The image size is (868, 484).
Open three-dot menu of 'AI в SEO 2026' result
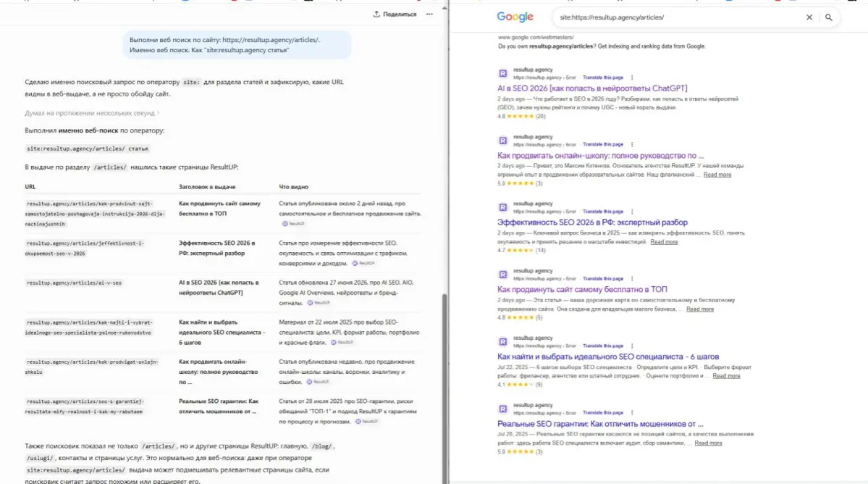[631, 78]
